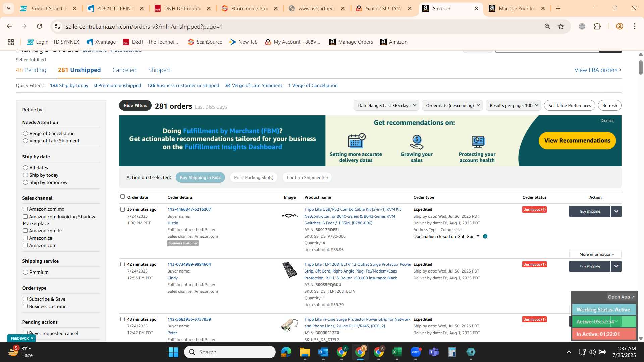Open Calculator from the taskbar
The image size is (644, 362).
point(452,352)
